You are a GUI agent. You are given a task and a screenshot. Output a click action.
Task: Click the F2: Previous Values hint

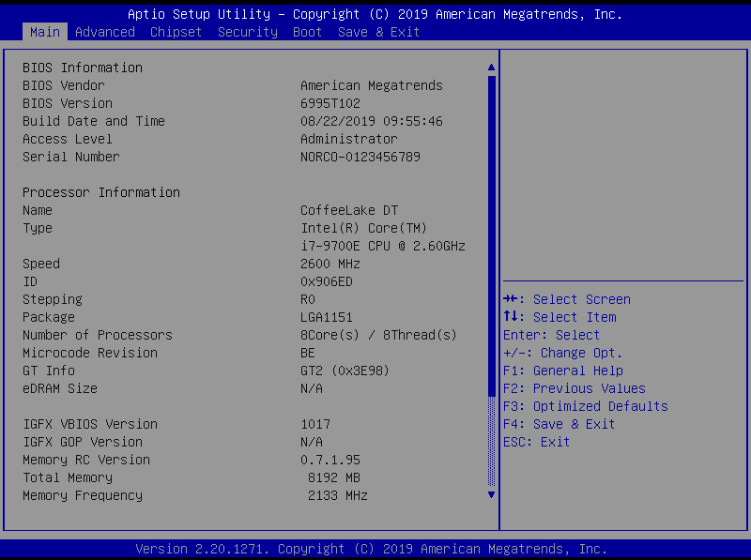tap(575, 388)
